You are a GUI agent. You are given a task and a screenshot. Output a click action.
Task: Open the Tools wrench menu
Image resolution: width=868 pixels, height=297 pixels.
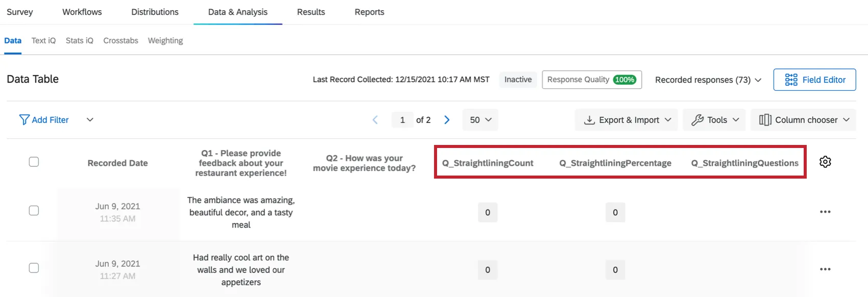click(x=714, y=120)
